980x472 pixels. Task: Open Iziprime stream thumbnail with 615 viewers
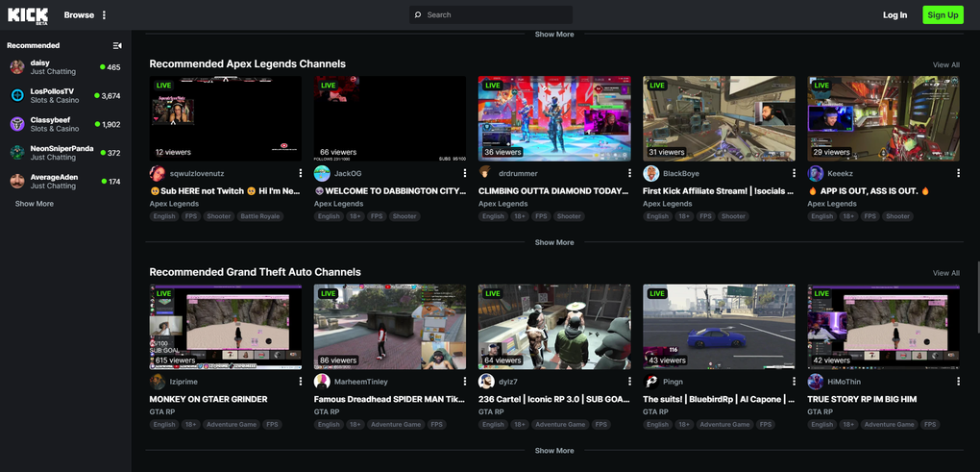[x=226, y=327]
